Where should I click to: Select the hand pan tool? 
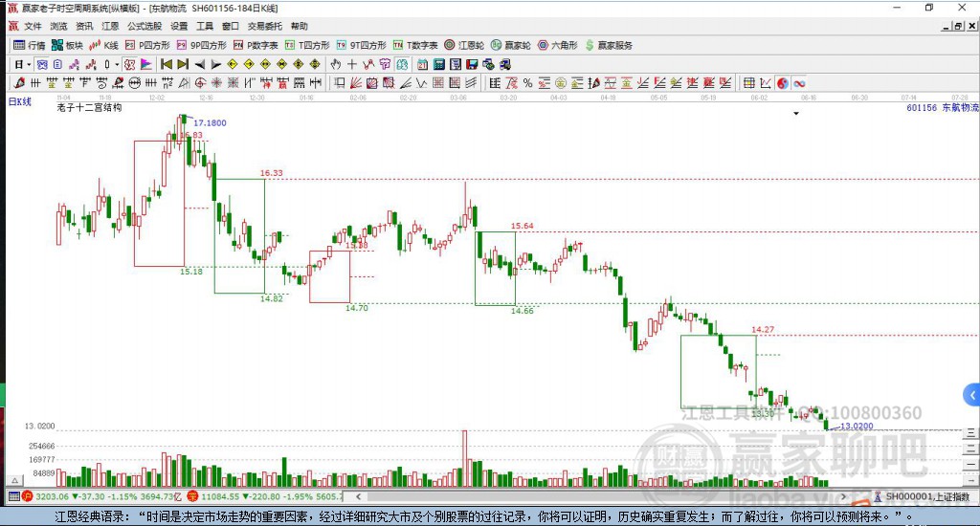[x=336, y=64]
